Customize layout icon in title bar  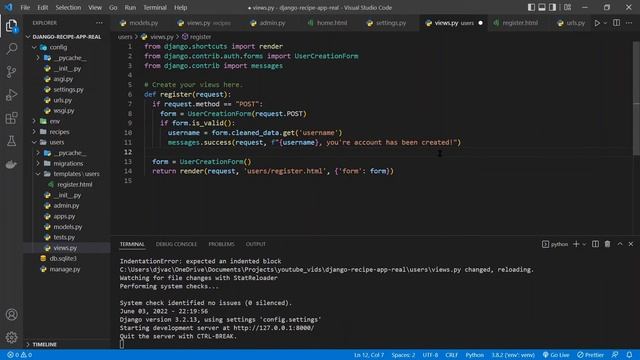click(x=567, y=7)
